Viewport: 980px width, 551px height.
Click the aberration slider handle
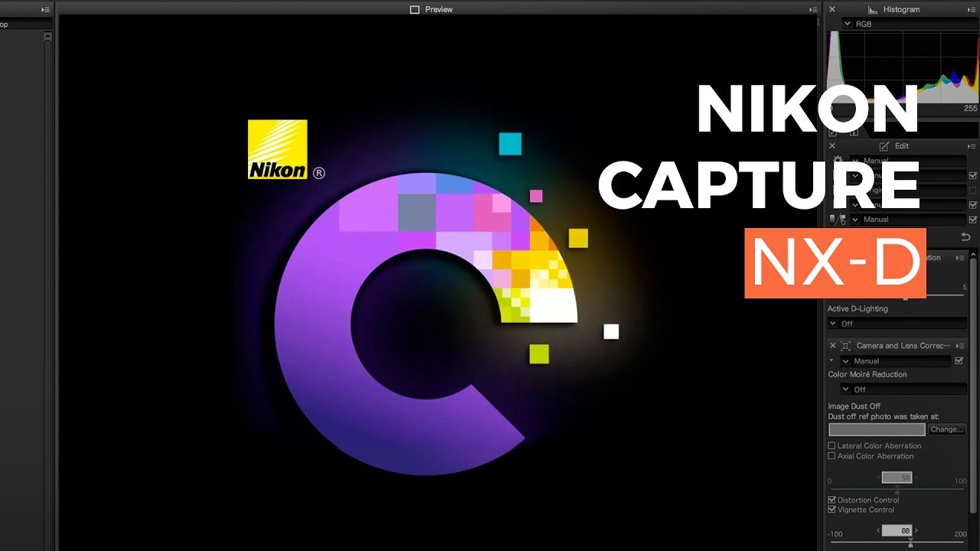897,489
